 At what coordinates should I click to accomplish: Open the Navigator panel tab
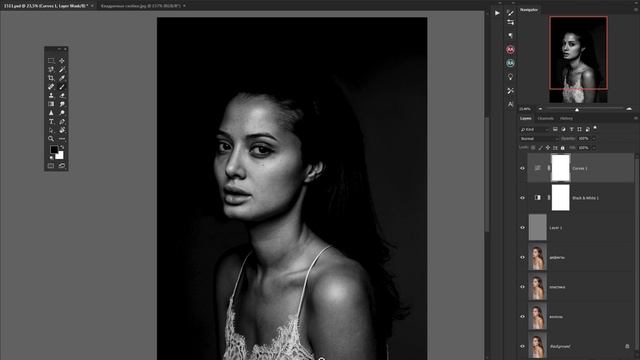[529, 9]
